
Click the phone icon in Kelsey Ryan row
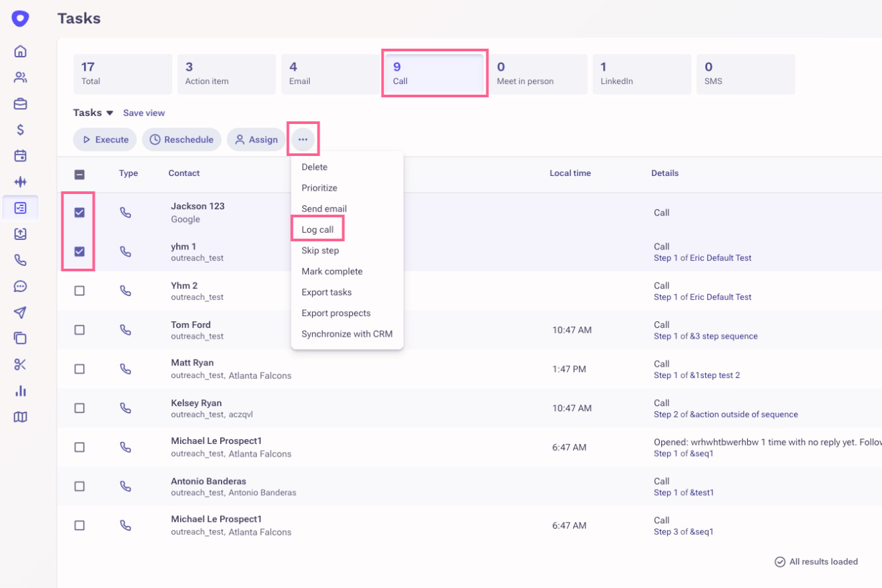(x=125, y=408)
